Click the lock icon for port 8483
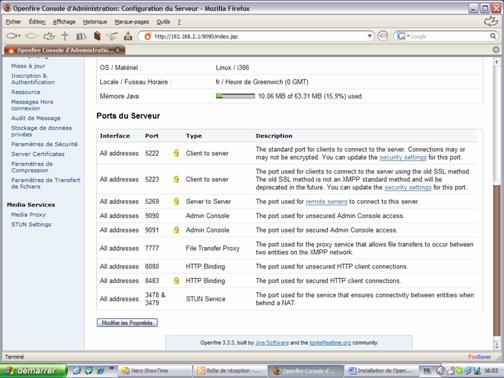The image size is (504, 378). pos(176,281)
